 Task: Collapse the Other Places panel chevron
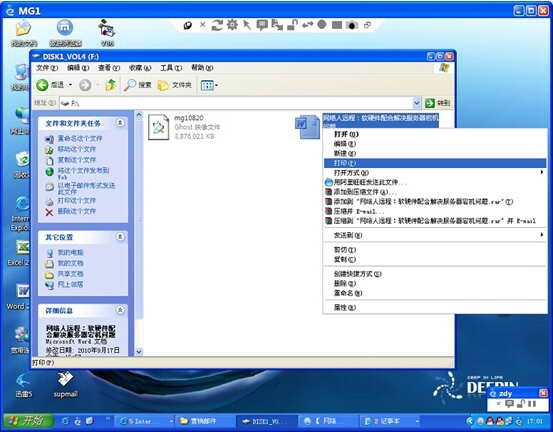coord(120,237)
